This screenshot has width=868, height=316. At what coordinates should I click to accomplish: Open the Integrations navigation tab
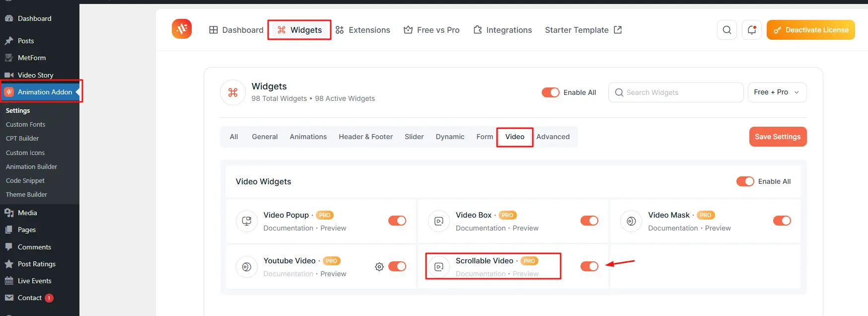503,30
